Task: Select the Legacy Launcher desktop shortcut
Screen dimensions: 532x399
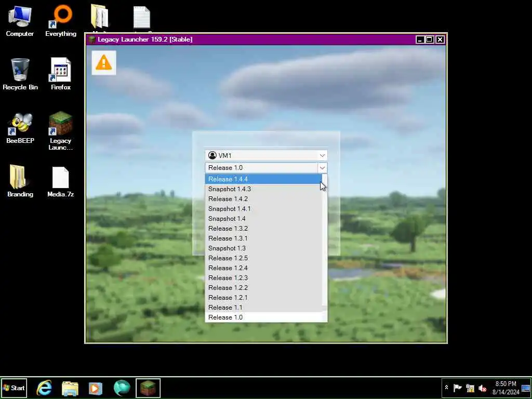Action: 61,130
